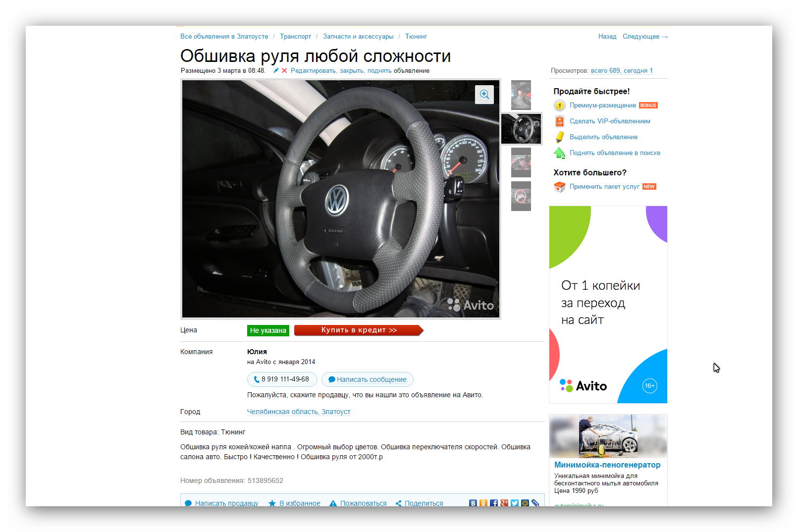Click the warning triangle icon for Пожаловаться
The image size is (798, 532).
click(x=333, y=503)
